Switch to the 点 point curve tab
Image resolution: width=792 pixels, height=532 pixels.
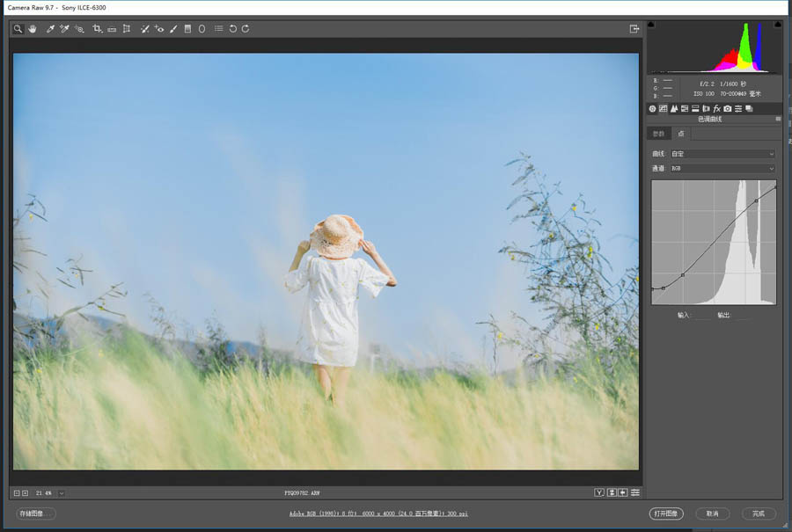pos(681,134)
